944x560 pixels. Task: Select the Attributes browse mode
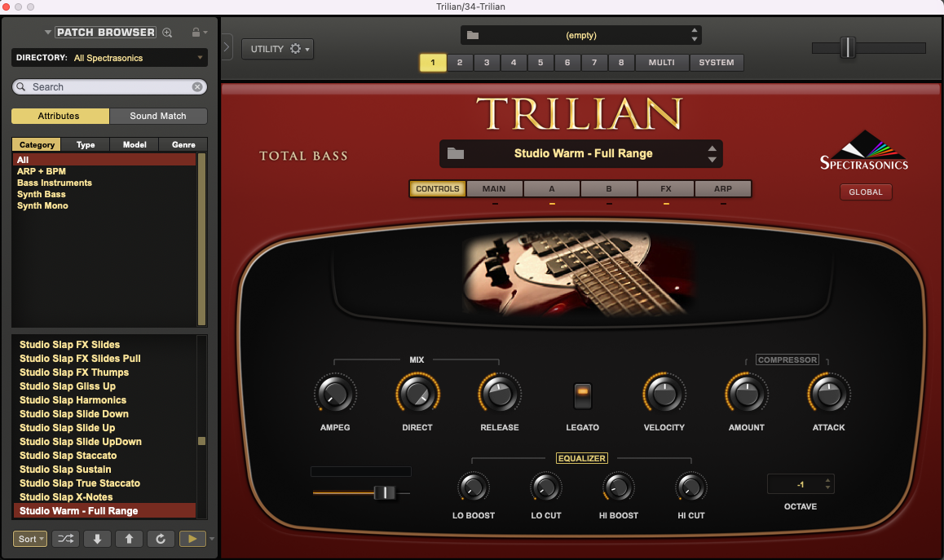60,116
